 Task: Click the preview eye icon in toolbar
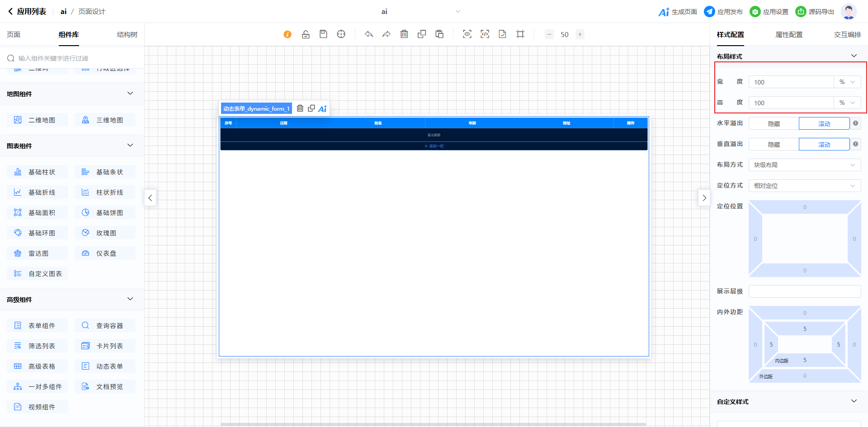[467, 34]
